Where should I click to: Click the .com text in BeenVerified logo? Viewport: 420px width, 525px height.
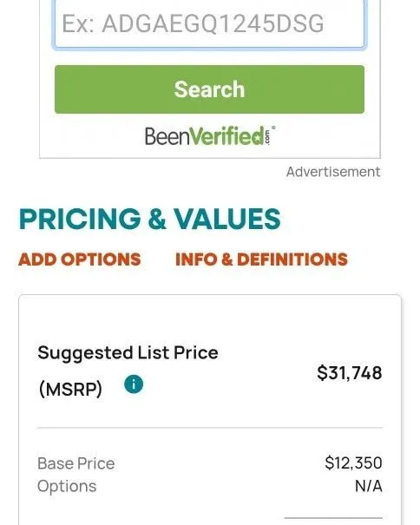tap(267, 138)
